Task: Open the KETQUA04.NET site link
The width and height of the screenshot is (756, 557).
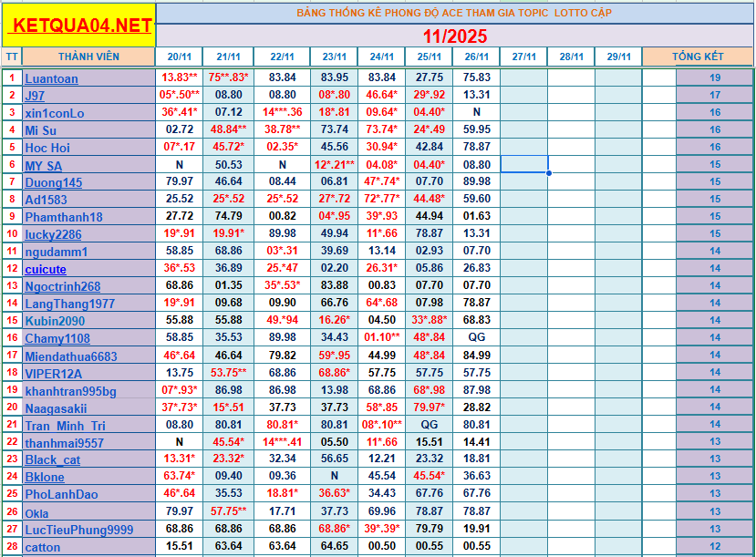Action: point(78,26)
